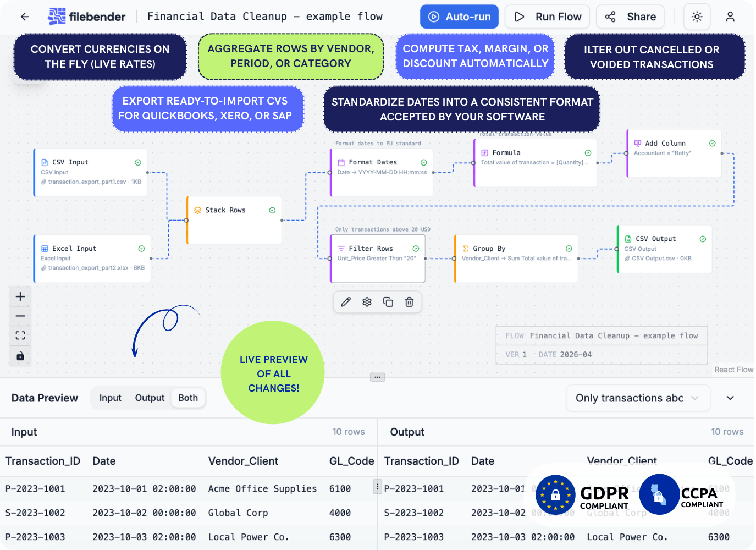
Task: Toggle the light/dark theme sun icon
Action: pyautogui.click(x=697, y=16)
